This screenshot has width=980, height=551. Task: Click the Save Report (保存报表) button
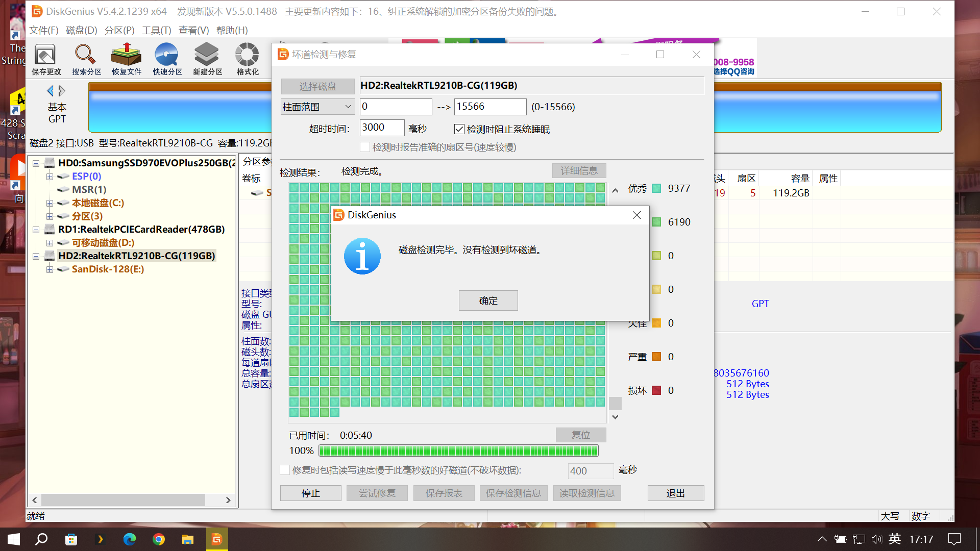tap(444, 493)
